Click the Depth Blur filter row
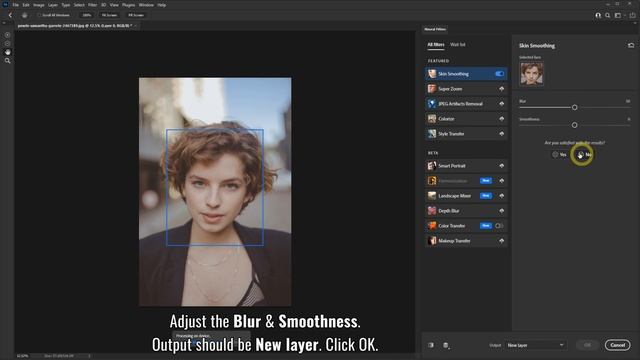This screenshot has width=640, height=360. [x=466, y=211]
